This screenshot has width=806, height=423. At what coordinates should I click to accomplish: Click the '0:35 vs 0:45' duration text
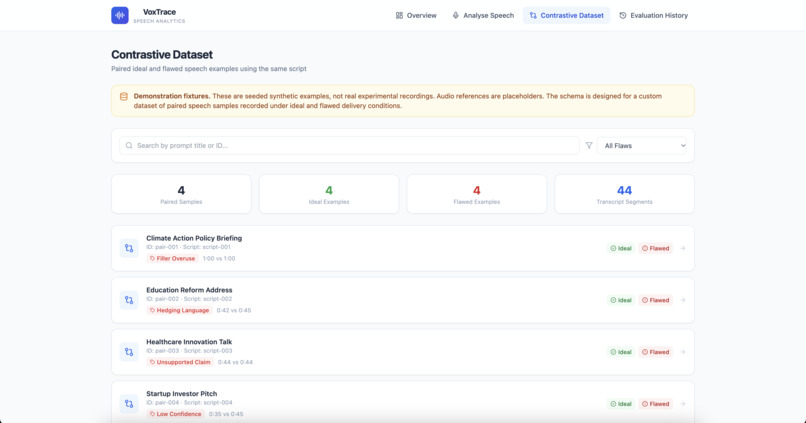226,414
